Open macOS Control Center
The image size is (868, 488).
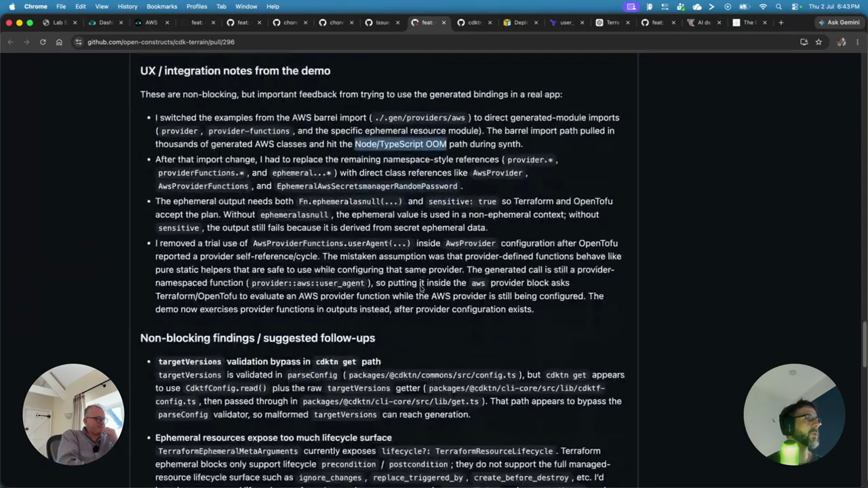(793, 7)
